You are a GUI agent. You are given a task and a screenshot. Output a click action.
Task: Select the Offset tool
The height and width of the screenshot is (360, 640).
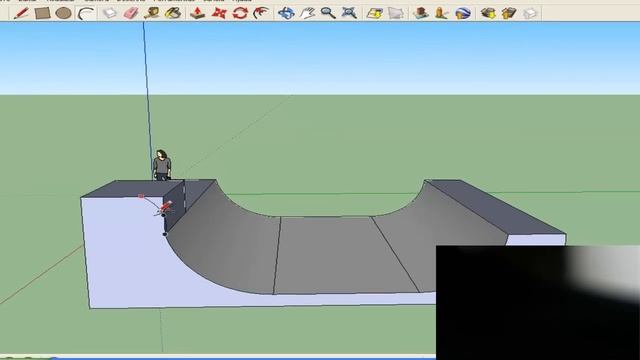261,13
